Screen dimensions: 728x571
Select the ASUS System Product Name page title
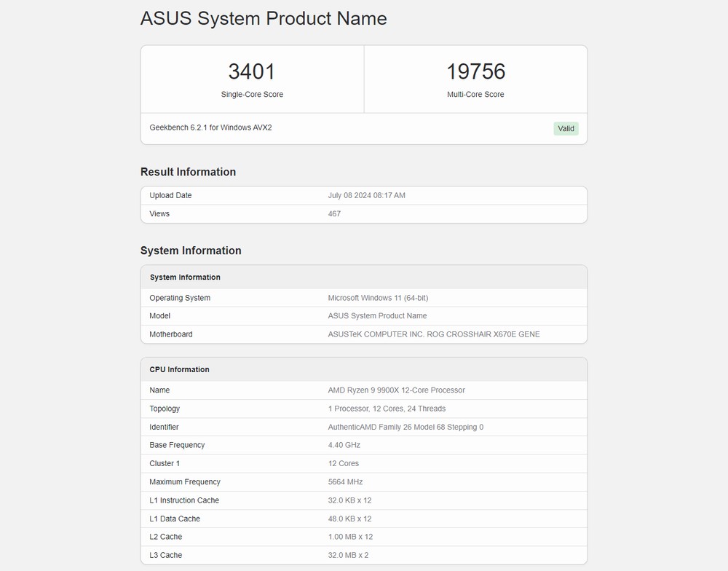264,19
